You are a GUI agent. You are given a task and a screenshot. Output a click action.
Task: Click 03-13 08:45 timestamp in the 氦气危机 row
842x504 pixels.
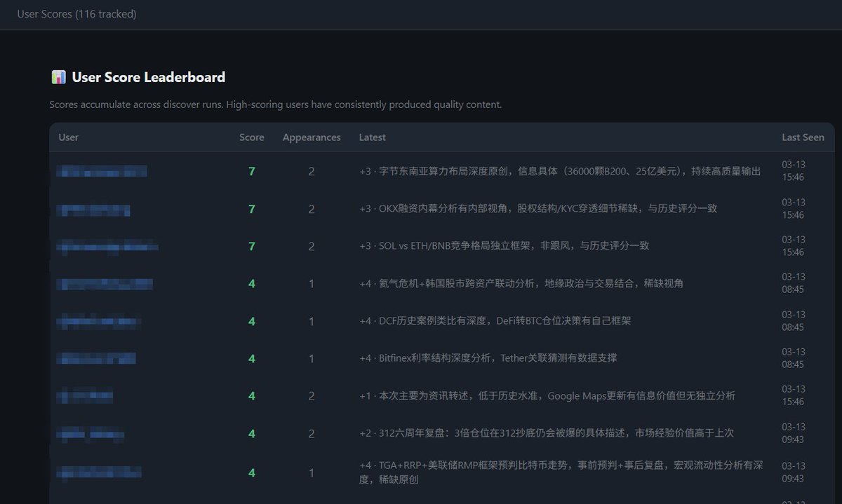click(x=794, y=283)
